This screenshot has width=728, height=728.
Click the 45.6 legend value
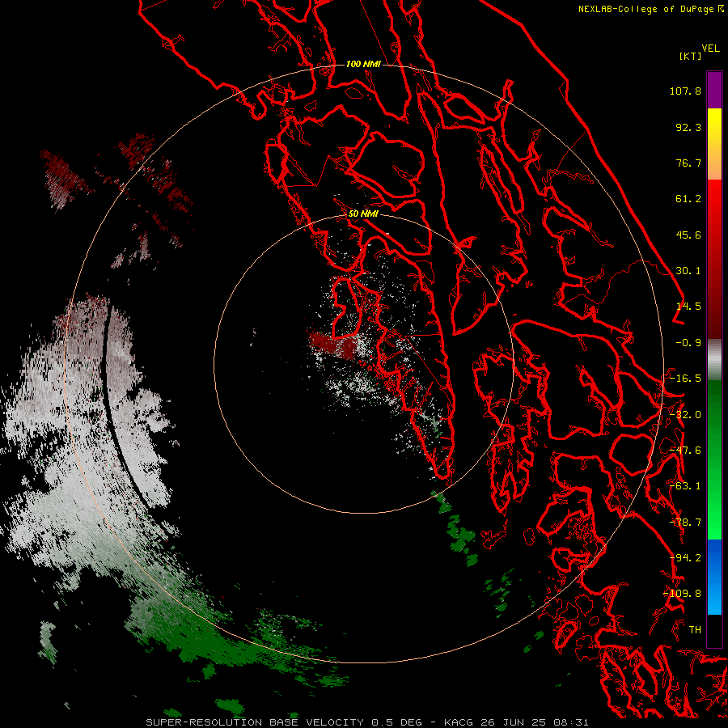pyautogui.click(x=688, y=235)
